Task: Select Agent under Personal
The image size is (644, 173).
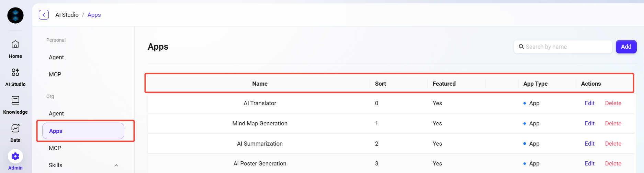Action: click(x=56, y=57)
